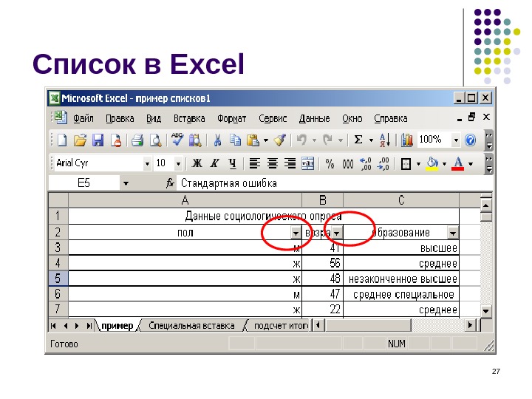Select cell with value 56
Screen dimensions: 532x399
323,263
